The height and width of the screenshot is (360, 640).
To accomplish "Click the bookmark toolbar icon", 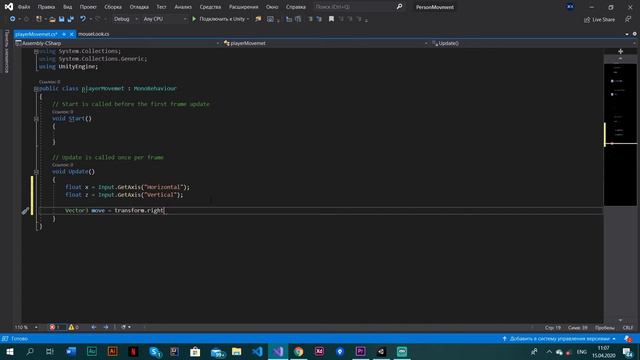I will [331, 19].
